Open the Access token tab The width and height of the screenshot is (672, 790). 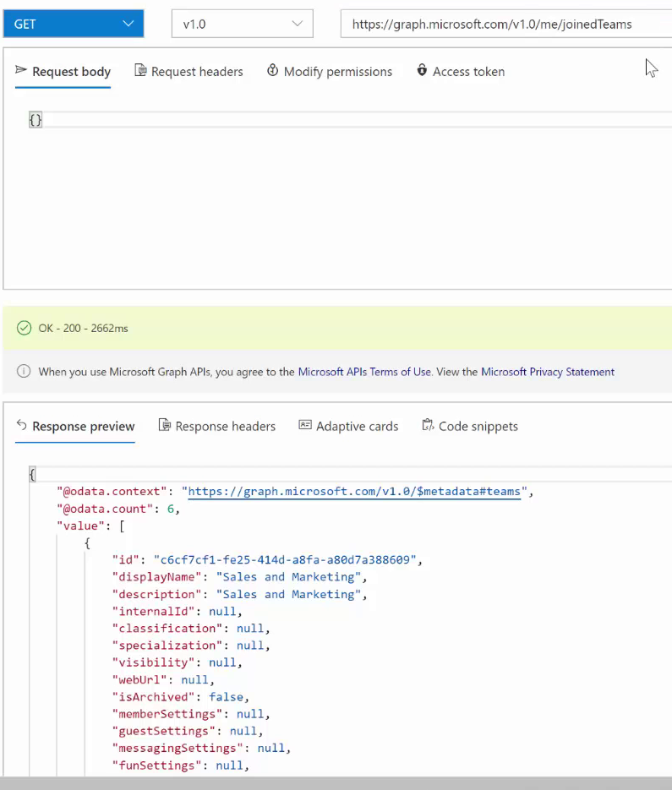[461, 72]
